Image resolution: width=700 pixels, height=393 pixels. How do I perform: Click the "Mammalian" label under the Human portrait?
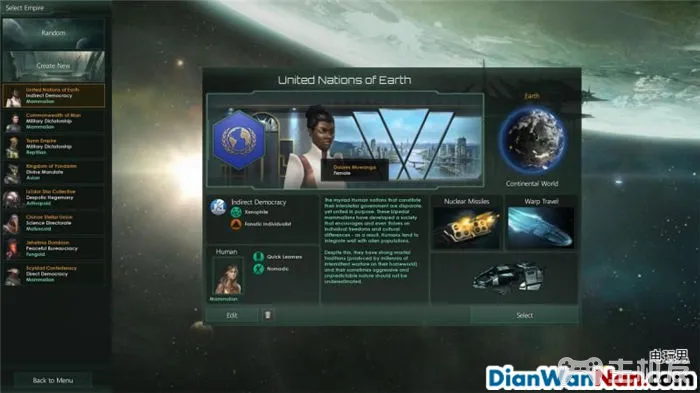point(224,299)
